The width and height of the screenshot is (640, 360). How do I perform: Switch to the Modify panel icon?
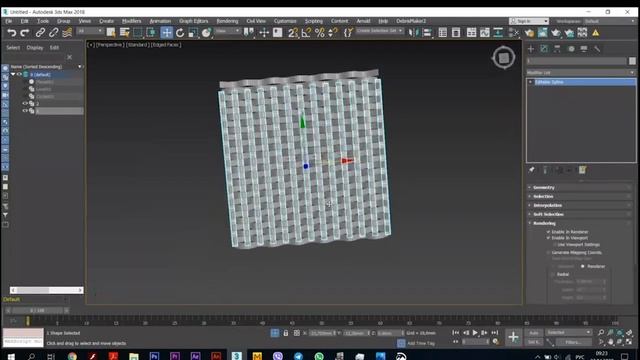tap(544, 49)
